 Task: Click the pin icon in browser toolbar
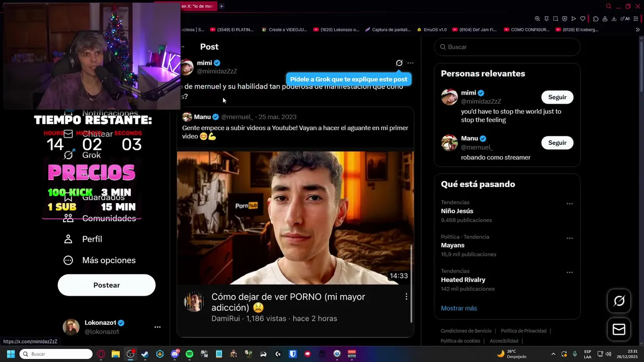(546, 19)
